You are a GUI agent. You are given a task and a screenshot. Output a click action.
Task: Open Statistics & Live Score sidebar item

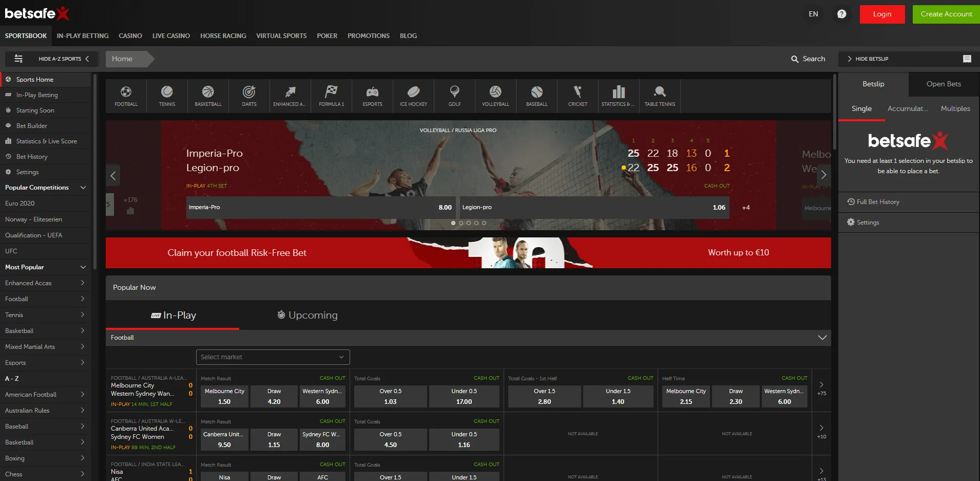46,141
